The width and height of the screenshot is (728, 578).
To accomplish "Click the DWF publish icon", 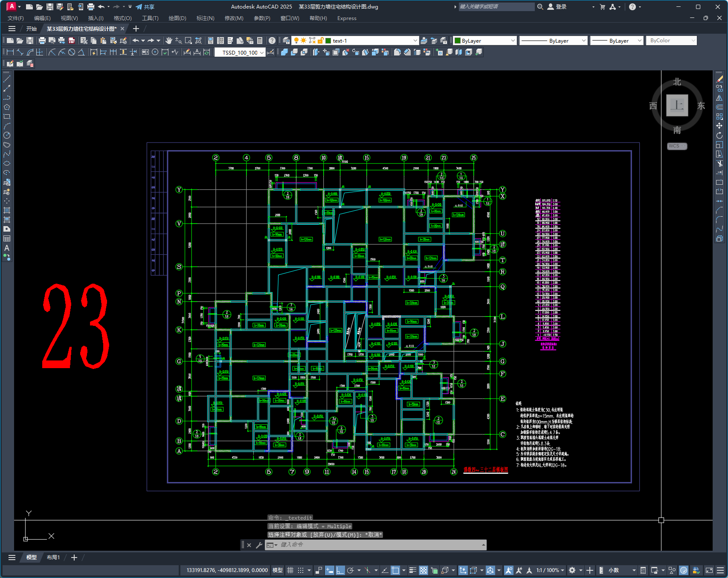I will (x=72, y=41).
